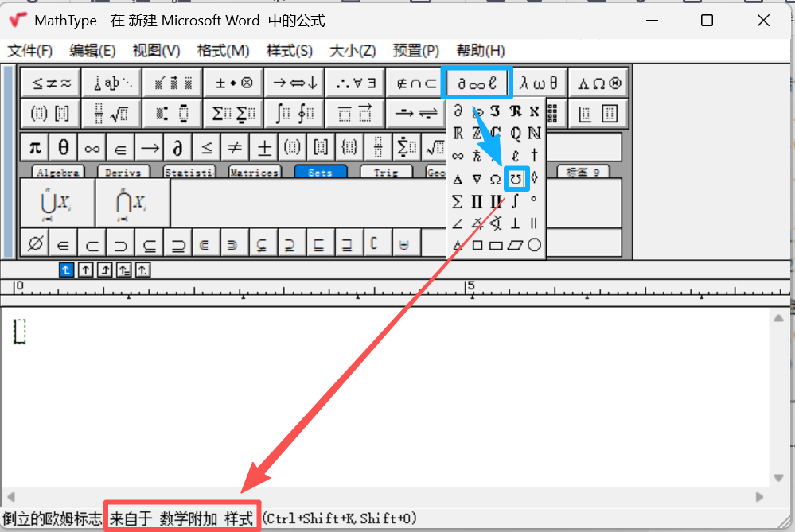The height and width of the screenshot is (532, 795).
Task: Insert the pi symbol from small bar
Action: coord(34,148)
